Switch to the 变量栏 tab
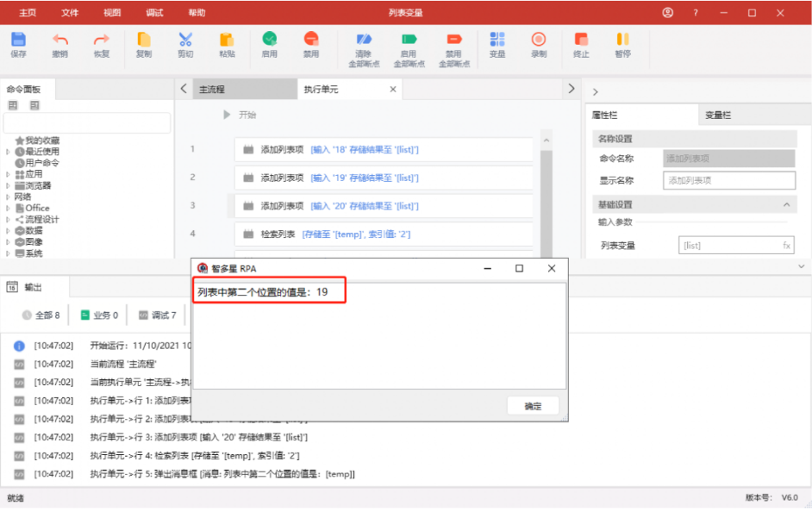The width and height of the screenshot is (812, 512). point(717,116)
